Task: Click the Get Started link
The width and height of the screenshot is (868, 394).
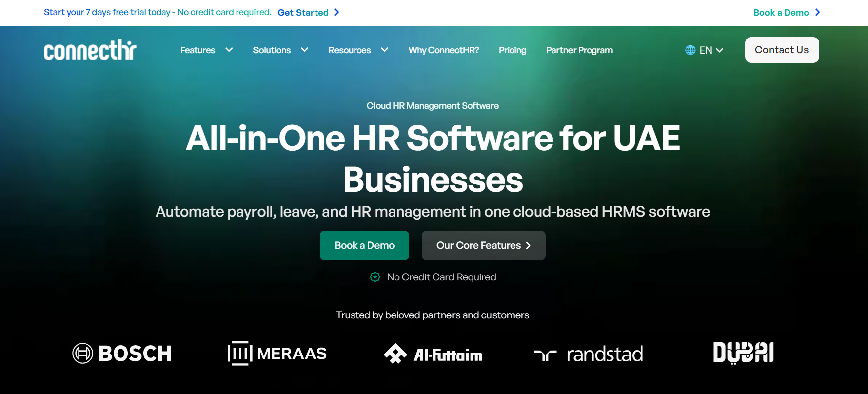Action: click(303, 12)
